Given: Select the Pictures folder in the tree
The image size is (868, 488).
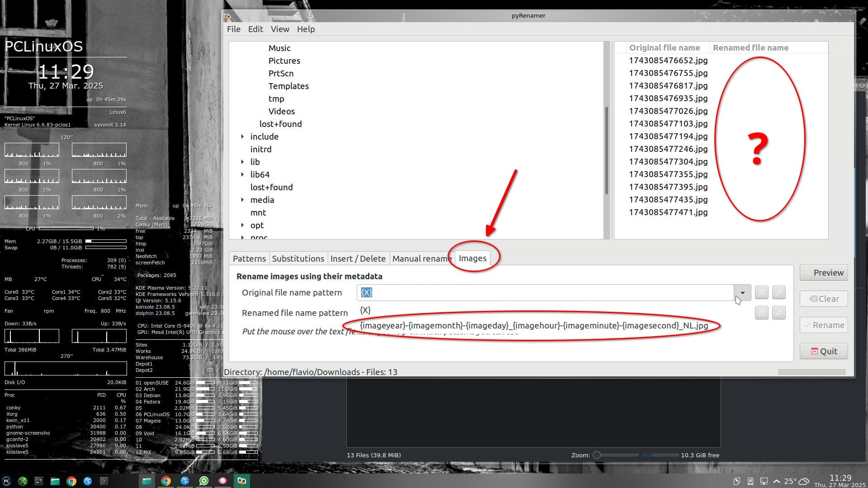Looking at the screenshot, I should click(284, 61).
